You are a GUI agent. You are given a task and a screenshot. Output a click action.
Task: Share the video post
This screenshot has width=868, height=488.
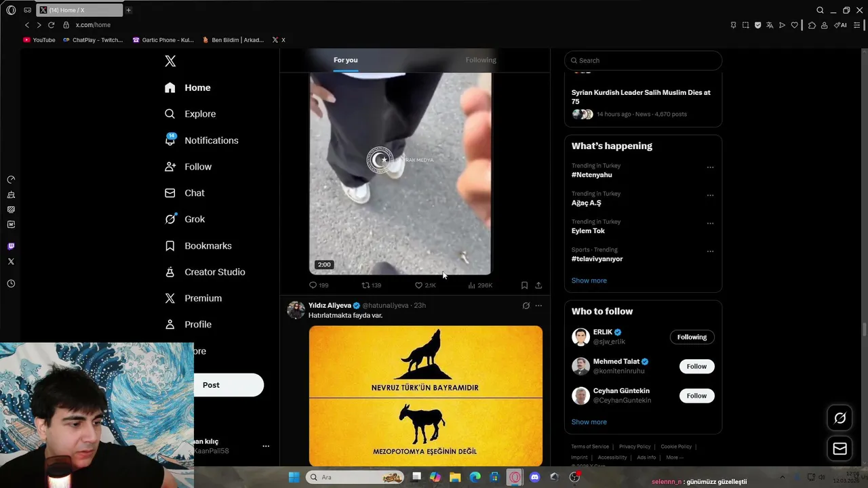538,285
